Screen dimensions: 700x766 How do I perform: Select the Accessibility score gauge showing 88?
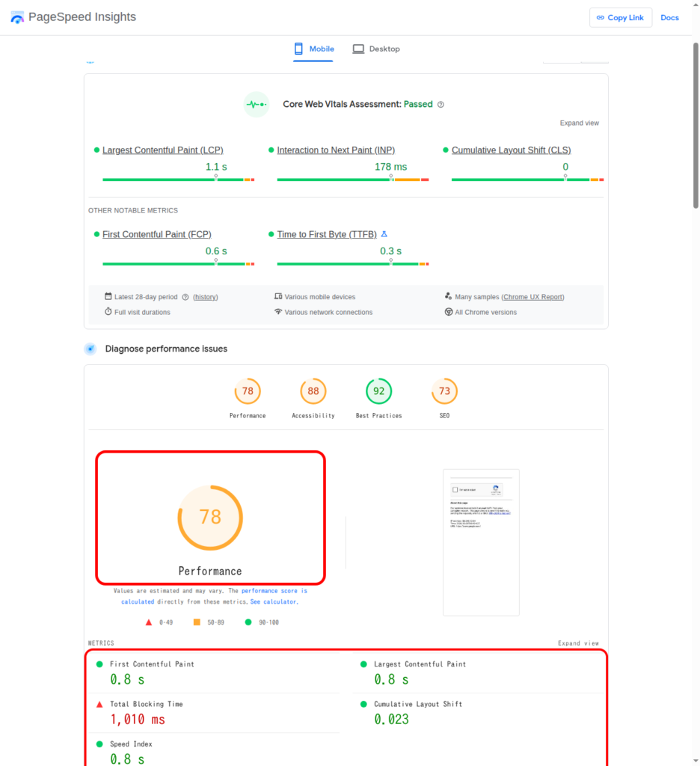[313, 390]
